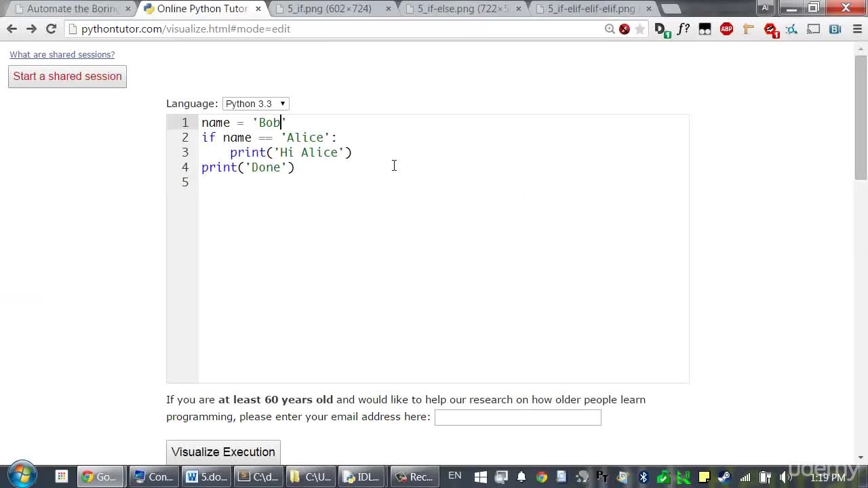This screenshot has width=868, height=488.
Task: Switch to the 5_if-else.png tab
Action: click(x=462, y=9)
